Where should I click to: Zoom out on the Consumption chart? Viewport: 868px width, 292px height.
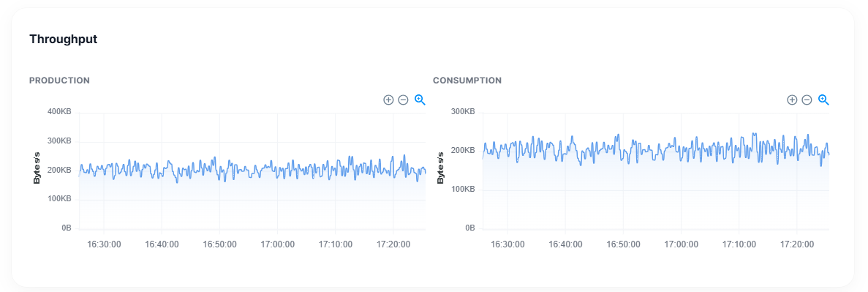click(807, 100)
